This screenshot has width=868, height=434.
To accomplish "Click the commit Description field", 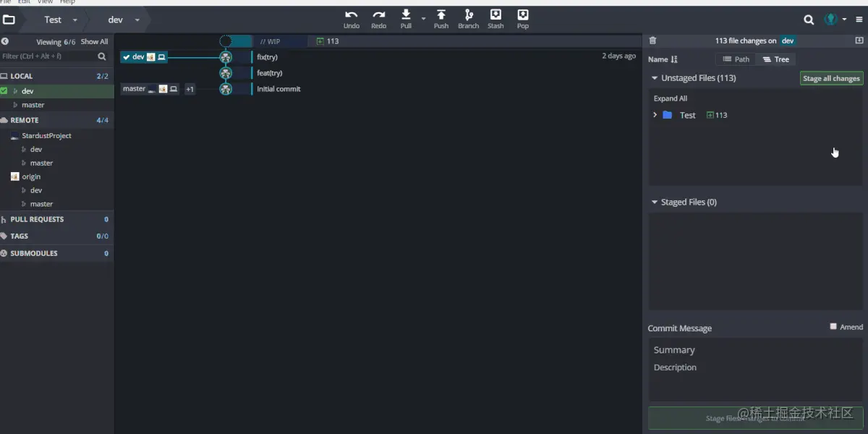I will (x=755, y=367).
